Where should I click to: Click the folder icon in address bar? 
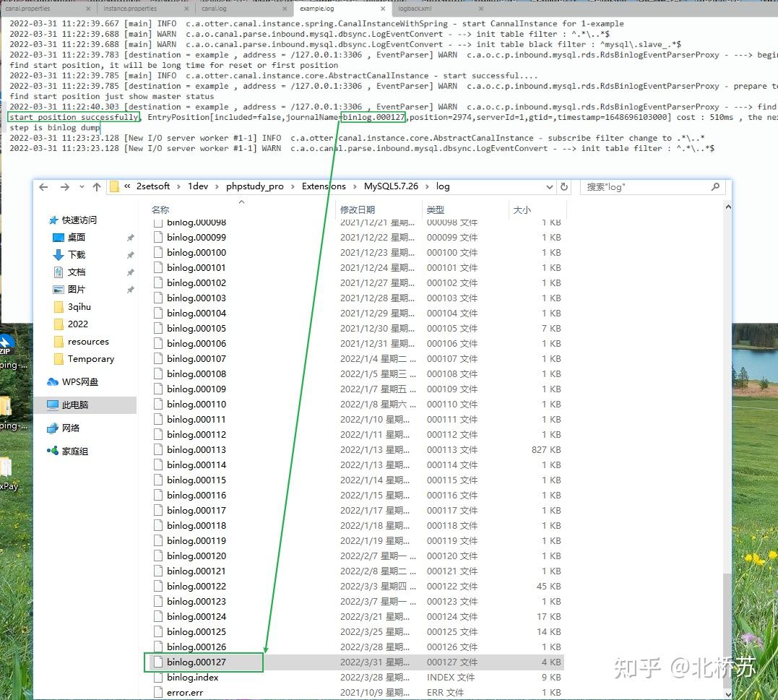coord(114,186)
